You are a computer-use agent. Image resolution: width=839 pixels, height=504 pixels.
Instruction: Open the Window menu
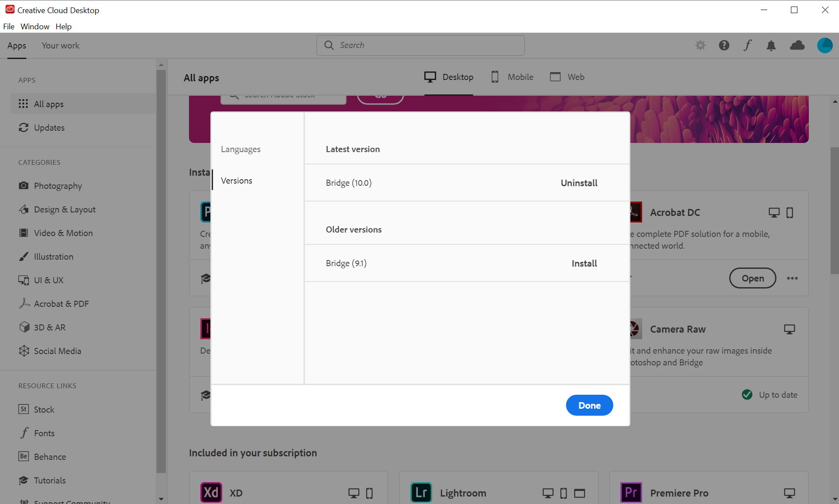(x=35, y=26)
